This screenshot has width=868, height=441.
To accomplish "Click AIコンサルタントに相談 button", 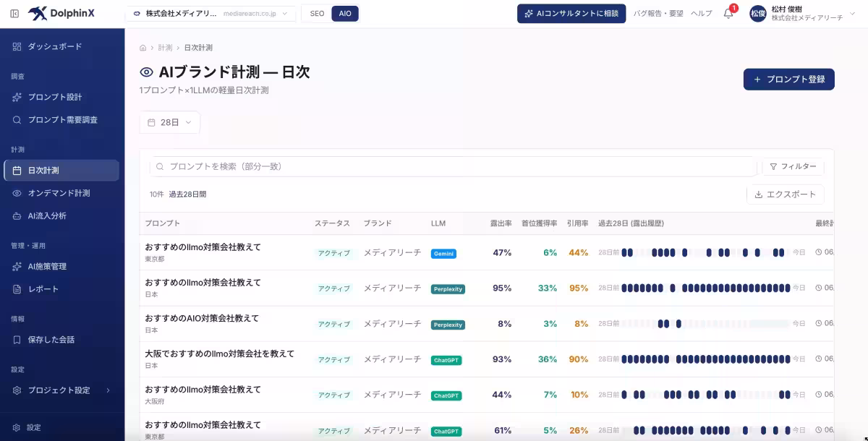I will (571, 14).
